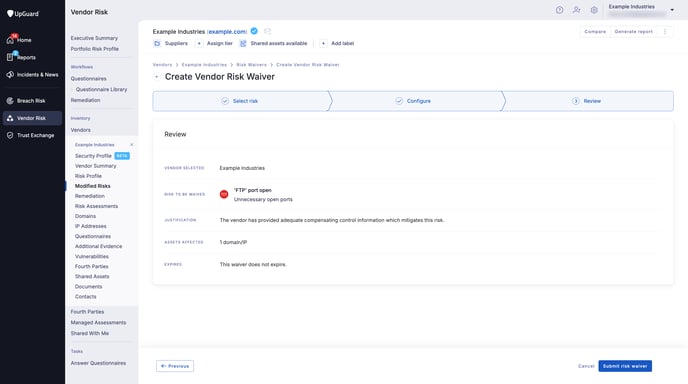Click Example Industries breadcrumb
This screenshot has width=688, height=384.
pos(204,65)
